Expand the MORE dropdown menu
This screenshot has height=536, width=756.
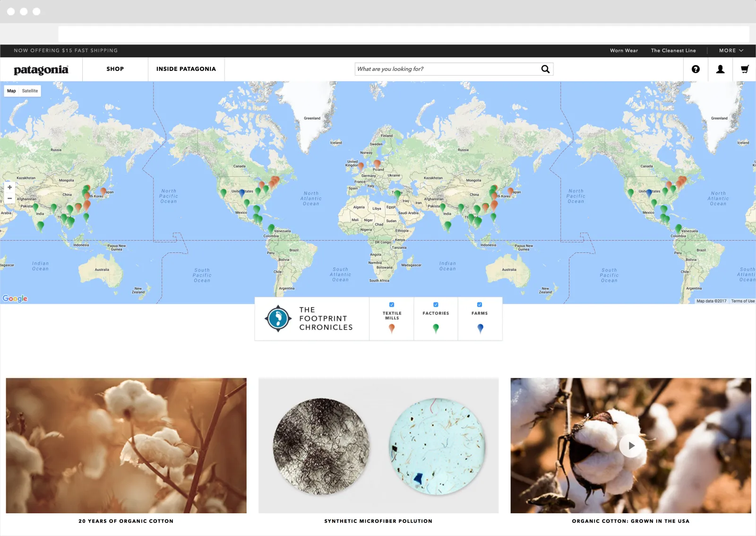click(731, 51)
